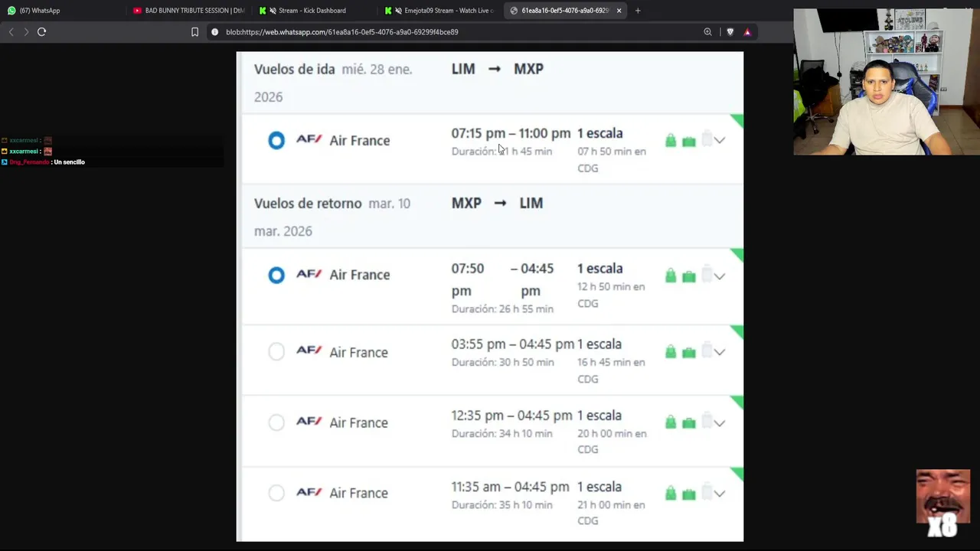This screenshot has width=980, height=551.
Task: Click the Brave Shields icon in address bar
Action: click(730, 32)
